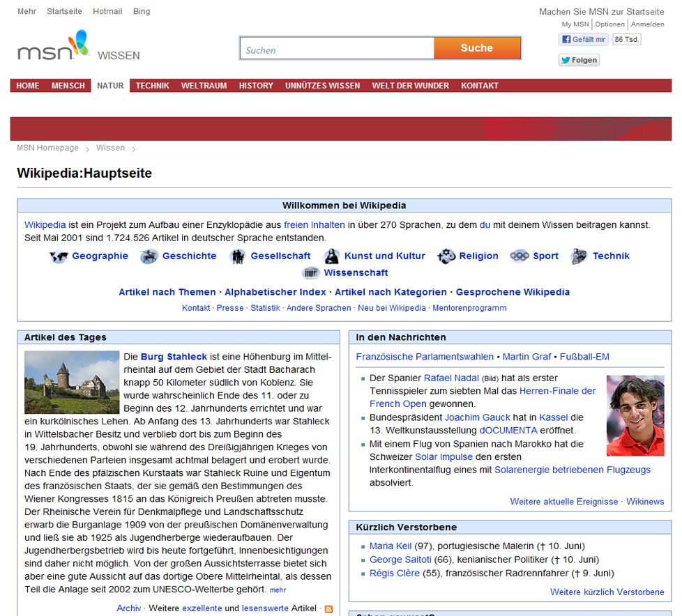The image size is (682, 616).
Task: Open Artikel nach Kategorien
Action: coord(391,292)
